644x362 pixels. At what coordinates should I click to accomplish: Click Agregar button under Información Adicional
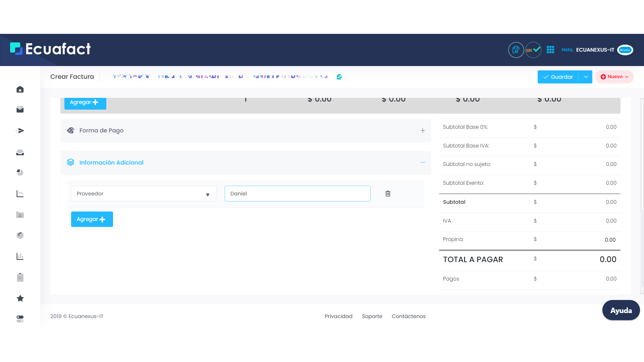[x=92, y=219]
